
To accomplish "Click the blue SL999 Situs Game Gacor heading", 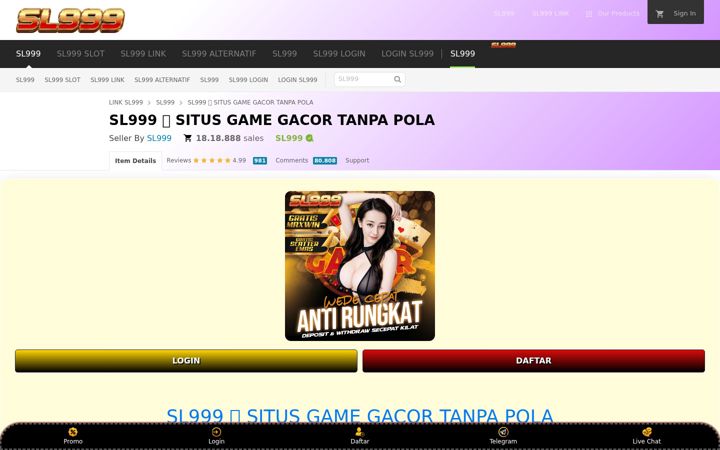I will click(x=360, y=416).
